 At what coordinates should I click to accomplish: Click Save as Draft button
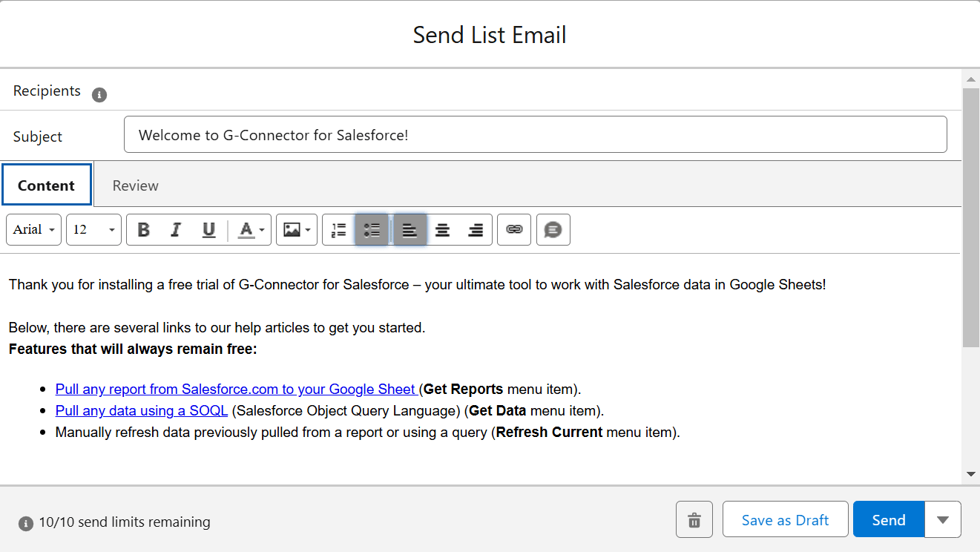pos(785,519)
